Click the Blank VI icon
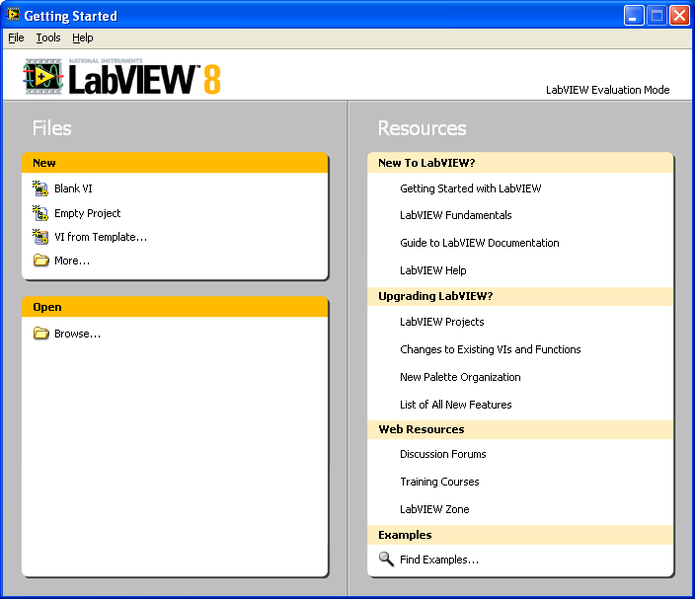 [40, 188]
